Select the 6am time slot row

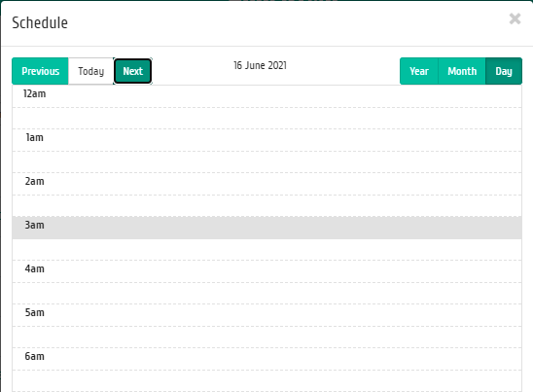click(266, 359)
